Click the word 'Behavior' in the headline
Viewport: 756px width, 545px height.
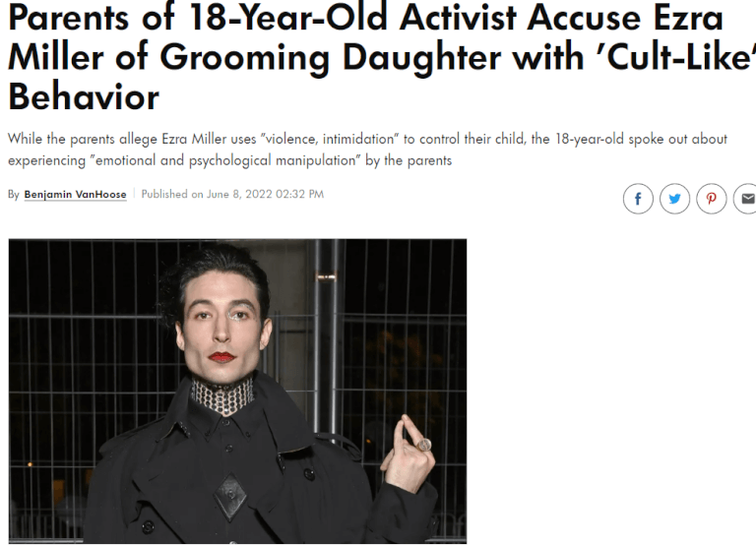[x=84, y=96]
